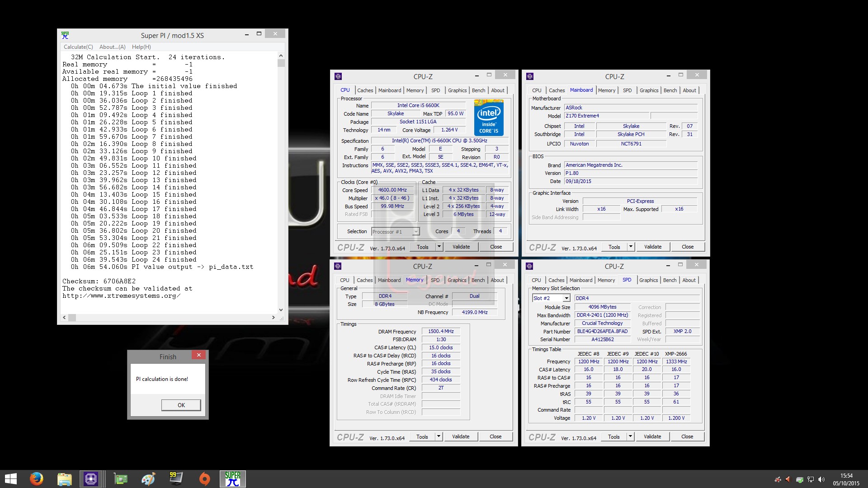The height and width of the screenshot is (488, 868).
Task: Open Memory tab in the SPD window
Action: click(x=606, y=280)
